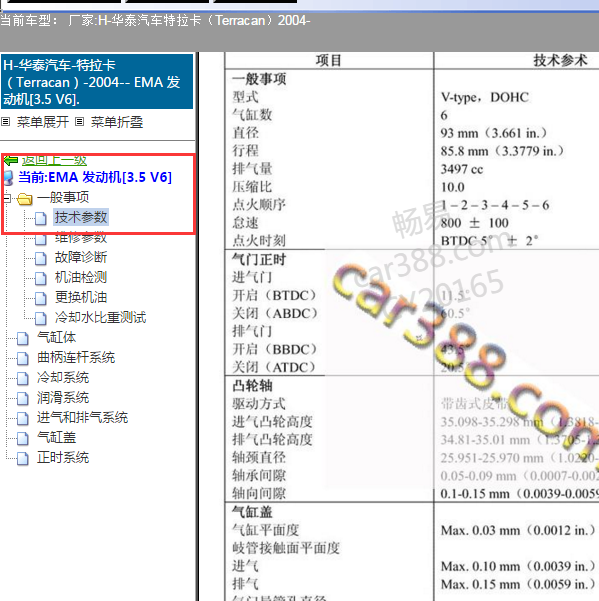The width and height of the screenshot is (599, 601).
Task: Click the 当前车型 breadcrumb text
Action: click(x=155, y=20)
